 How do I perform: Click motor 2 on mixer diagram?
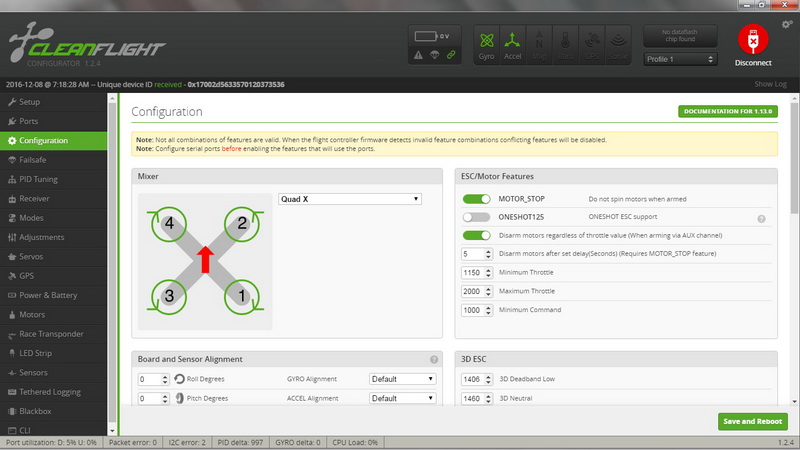(x=242, y=224)
